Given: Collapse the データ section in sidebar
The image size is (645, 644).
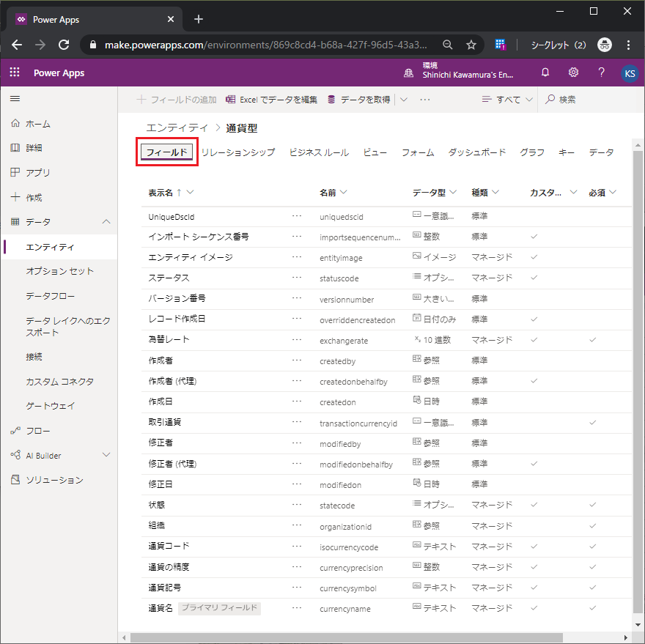Looking at the screenshot, I should coord(106,222).
